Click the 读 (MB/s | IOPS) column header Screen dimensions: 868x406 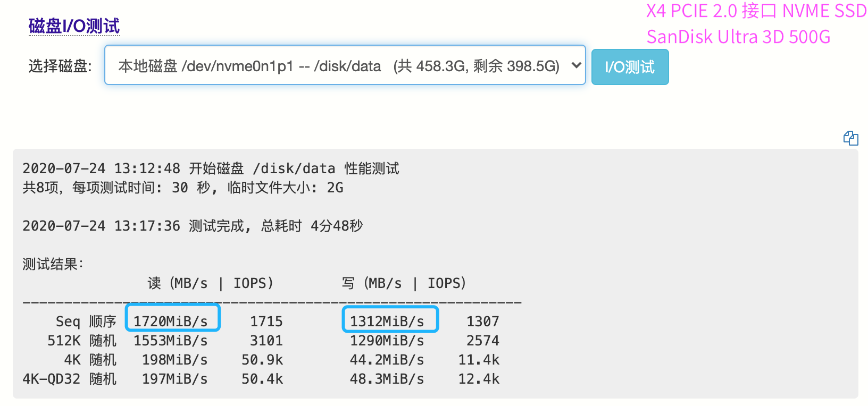(x=210, y=283)
